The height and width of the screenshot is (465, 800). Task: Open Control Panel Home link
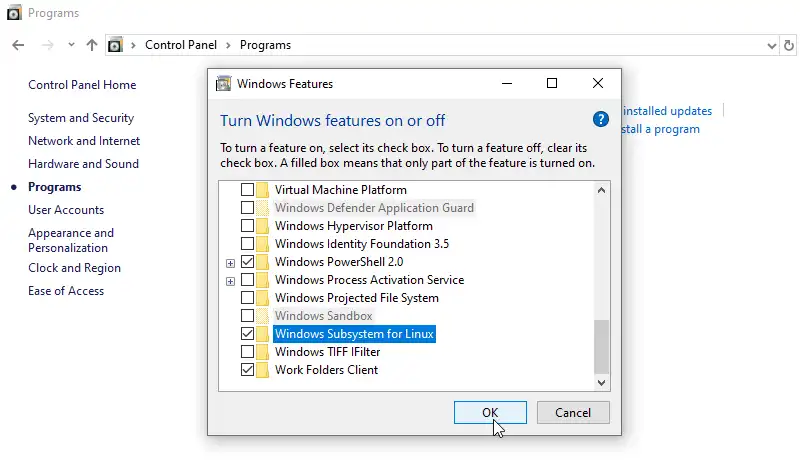pos(82,85)
